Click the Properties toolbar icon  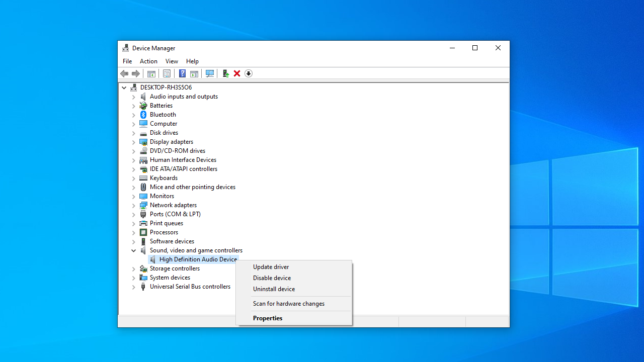click(167, 74)
